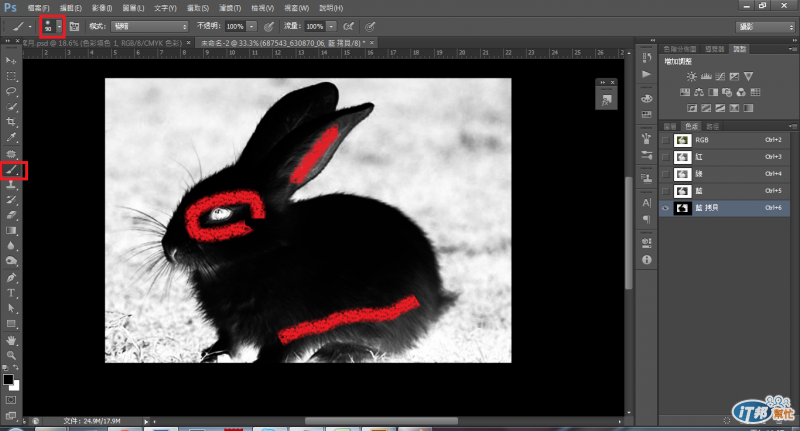Toggle Quick Mask mode
Image resolution: width=800 pixels, height=431 pixels.
click(11, 400)
